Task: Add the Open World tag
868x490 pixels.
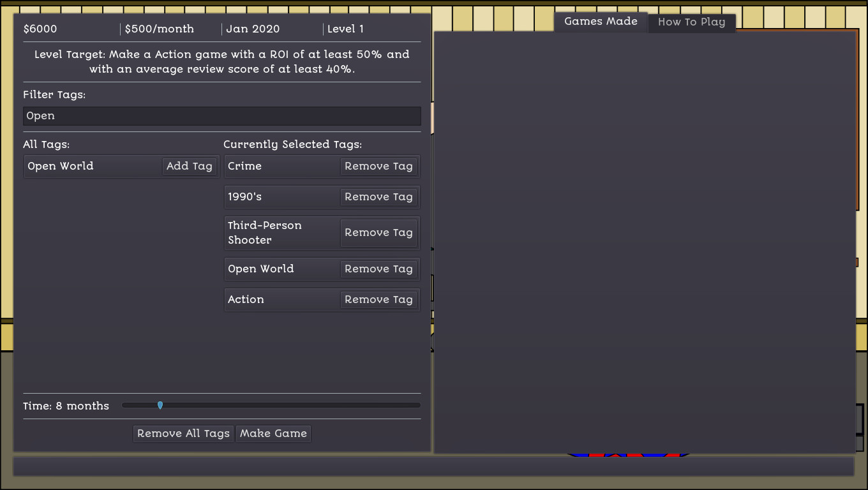Action: 189,166
